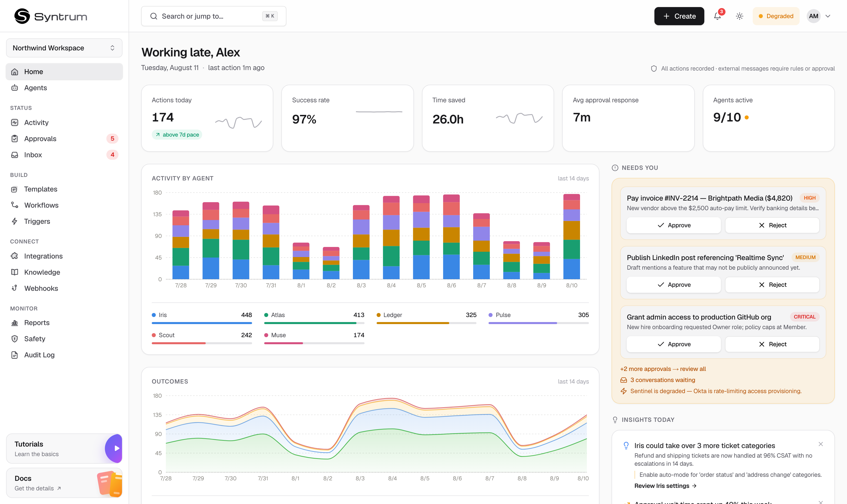
Task: Click the Safety shield icon
Action: pyautogui.click(x=15, y=339)
